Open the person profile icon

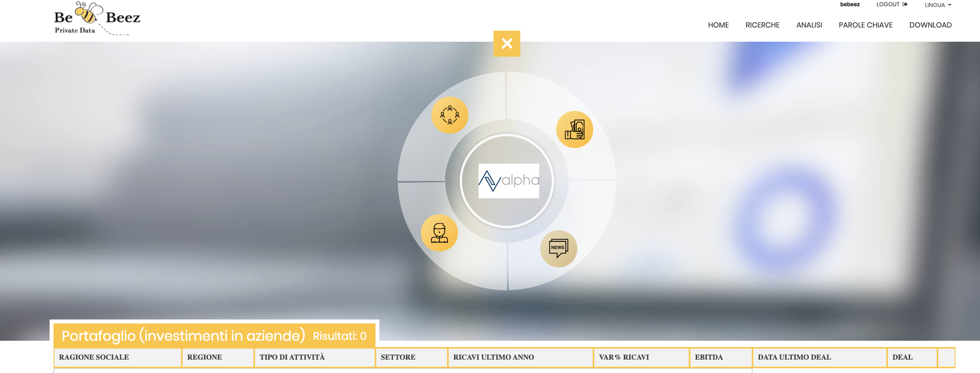(439, 233)
